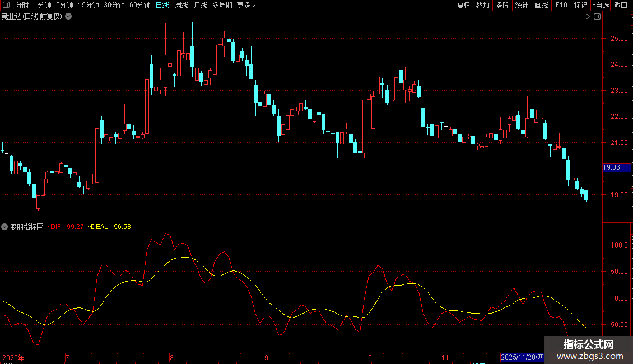Click the 2025/11/20/四 date marker
This screenshot has width=633, height=364.
point(522,357)
